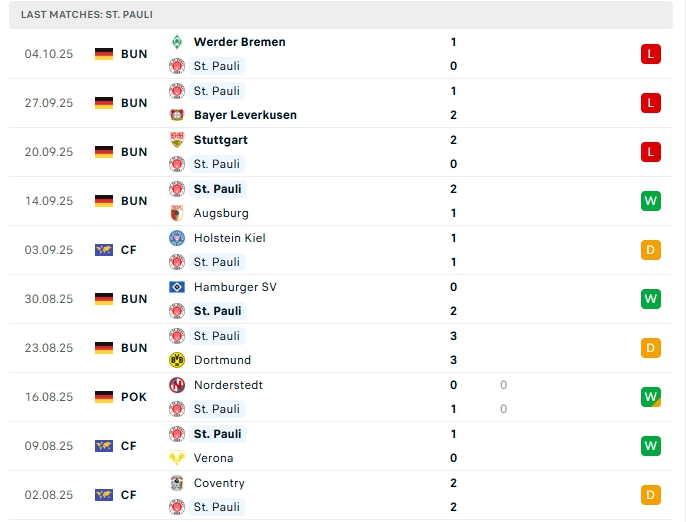The height and width of the screenshot is (522, 686).
Task: Click the Hamburger SV crest icon
Action: tap(177, 287)
